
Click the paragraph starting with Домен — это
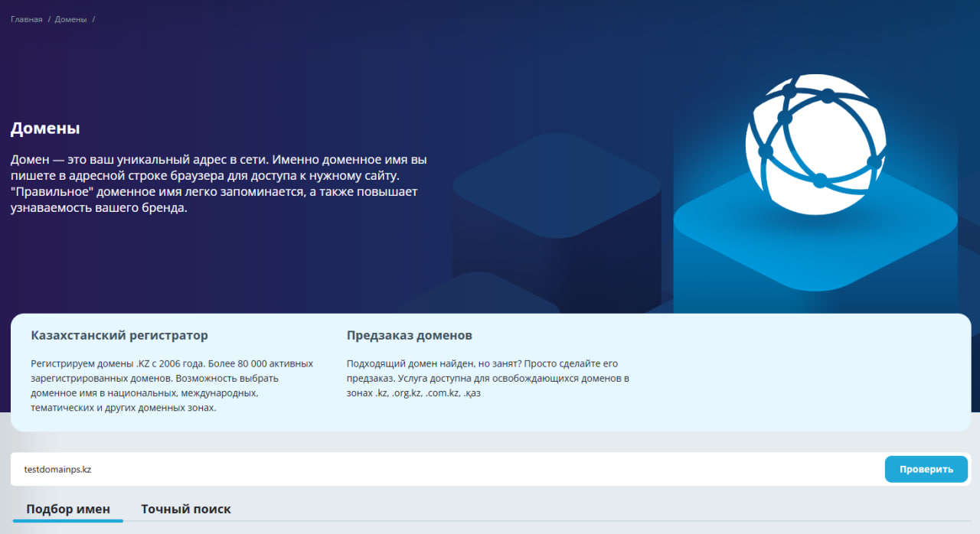click(218, 184)
